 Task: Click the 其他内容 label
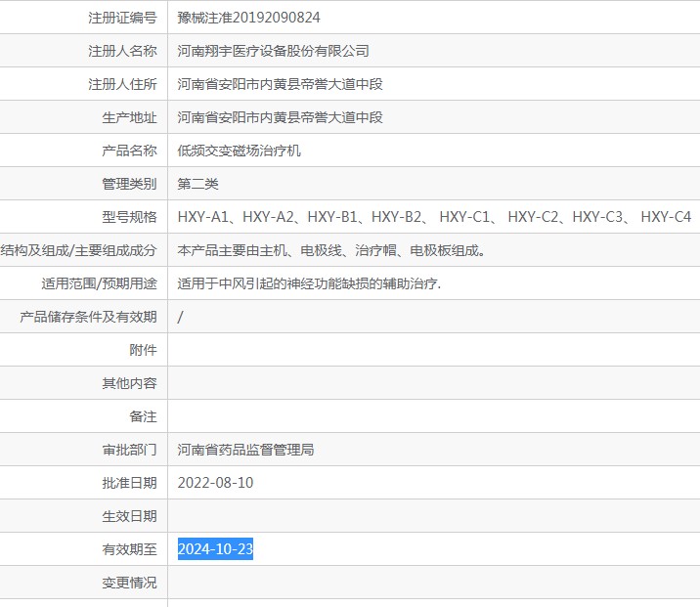coord(129,383)
